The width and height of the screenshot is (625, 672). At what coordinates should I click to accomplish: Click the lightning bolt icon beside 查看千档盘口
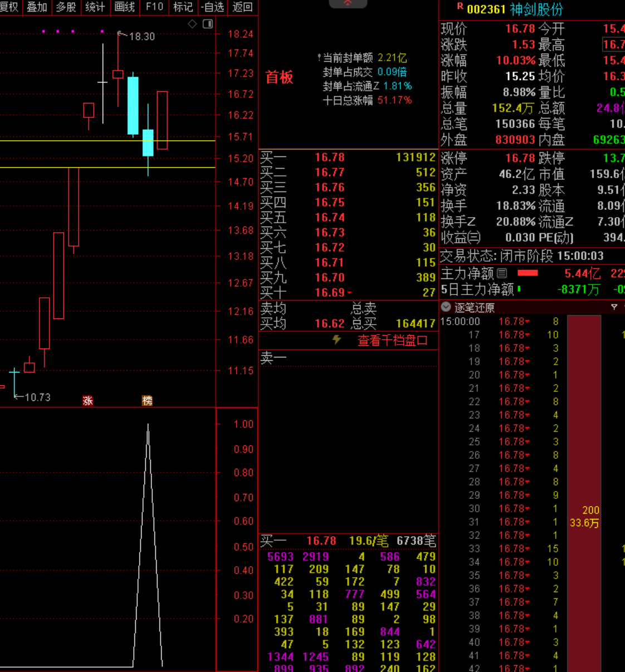point(336,340)
